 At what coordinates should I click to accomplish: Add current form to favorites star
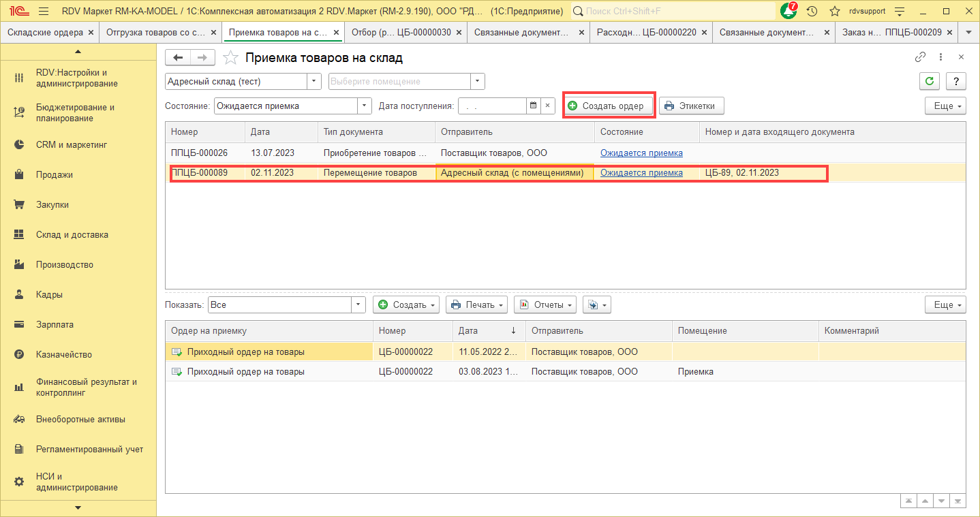(231, 58)
